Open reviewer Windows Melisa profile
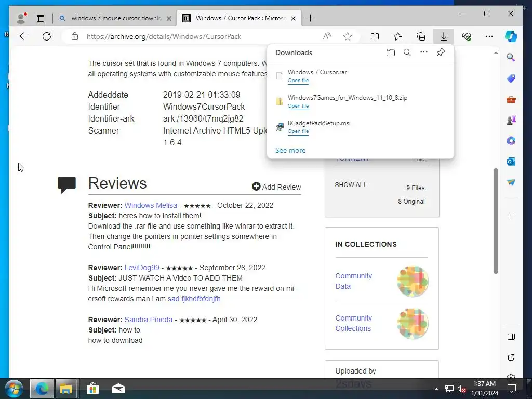This screenshot has width=532, height=399. pos(151,205)
